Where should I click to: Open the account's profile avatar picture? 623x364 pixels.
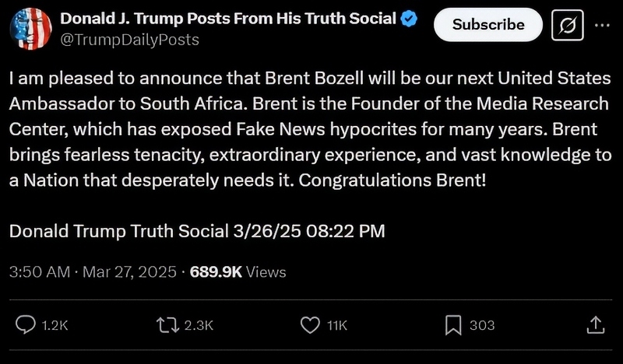click(29, 28)
